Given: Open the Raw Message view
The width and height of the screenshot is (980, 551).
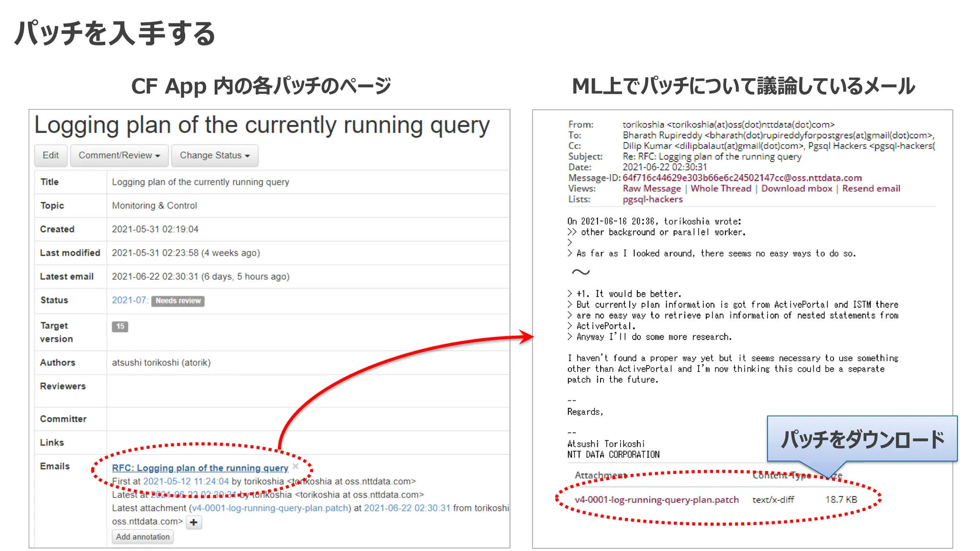Looking at the screenshot, I should (x=651, y=188).
